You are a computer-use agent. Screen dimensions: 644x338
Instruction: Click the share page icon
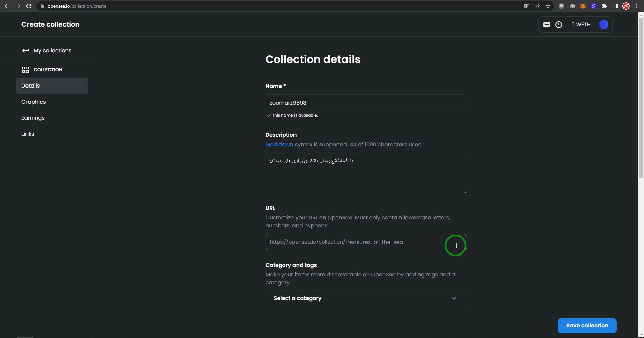click(537, 6)
